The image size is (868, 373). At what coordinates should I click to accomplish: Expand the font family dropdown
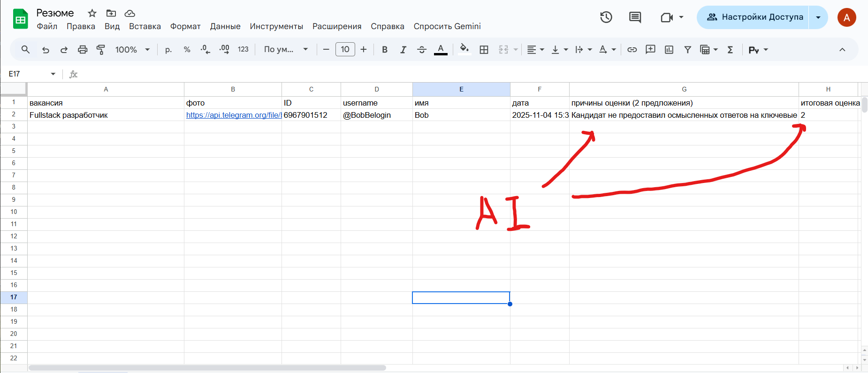pos(286,50)
